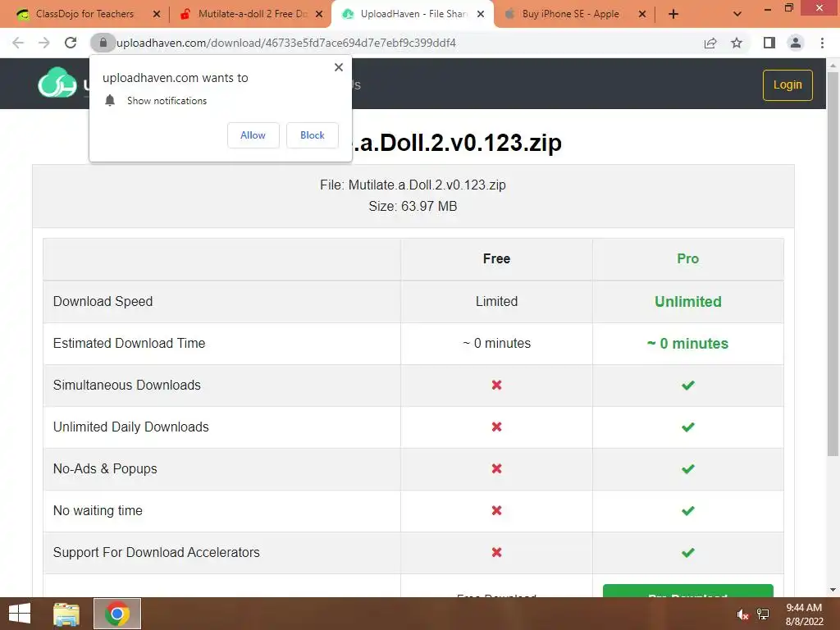The height and width of the screenshot is (630, 840).
Task: Click the red X for No-Ads & Popups
Action: coord(496,468)
